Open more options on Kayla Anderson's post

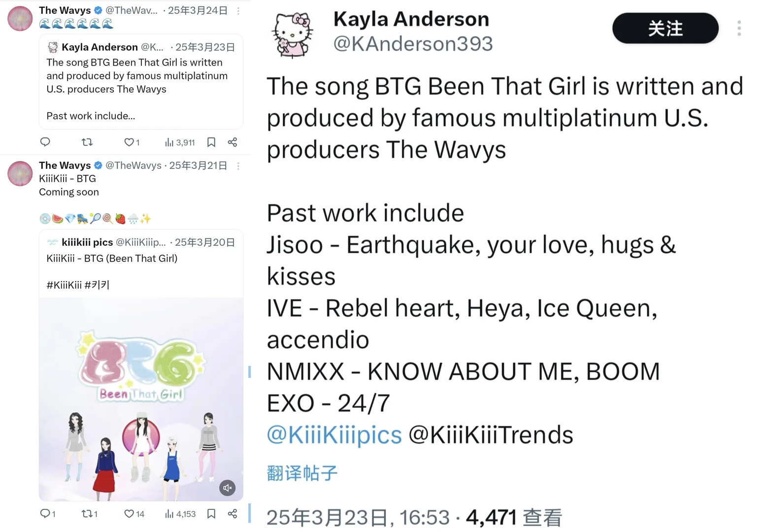point(739,28)
